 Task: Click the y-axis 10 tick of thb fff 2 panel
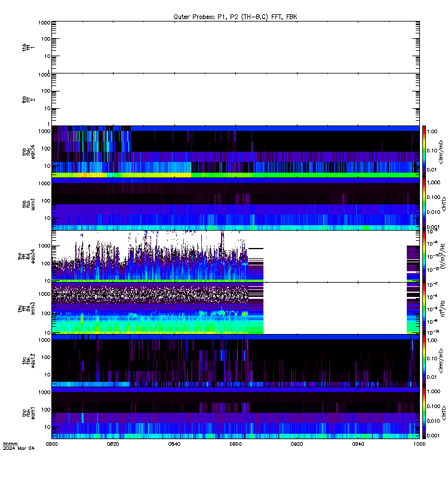[47, 108]
